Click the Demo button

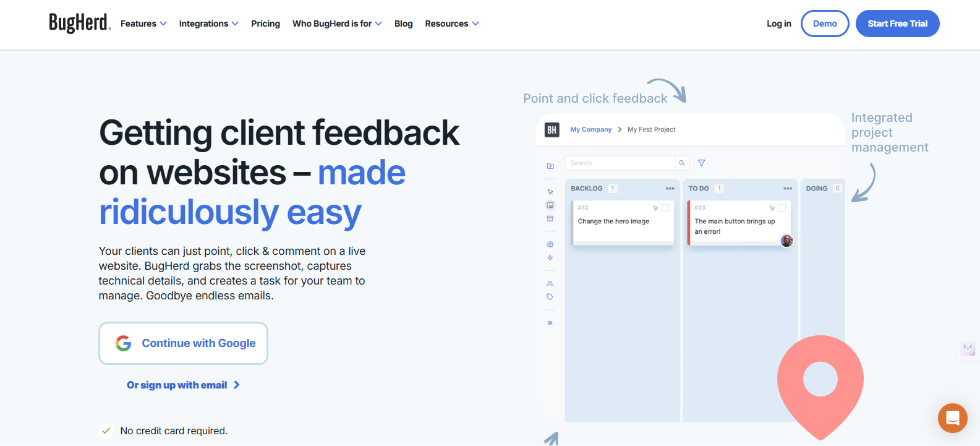click(825, 24)
